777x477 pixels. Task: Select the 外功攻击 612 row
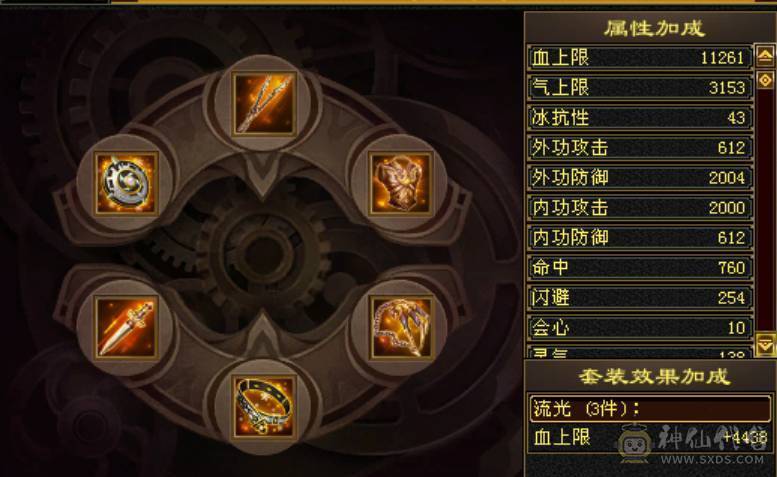(x=640, y=148)
